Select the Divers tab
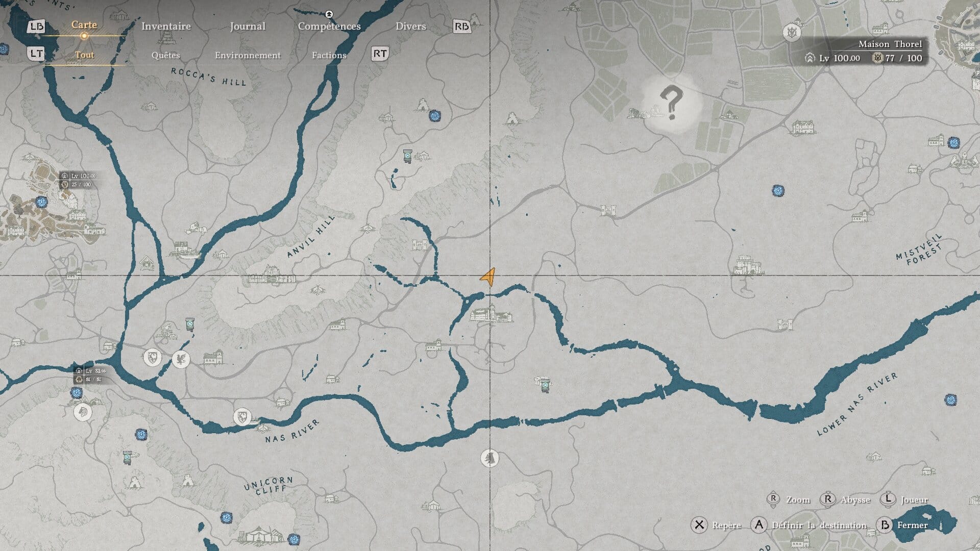 [x=410, y=26]
